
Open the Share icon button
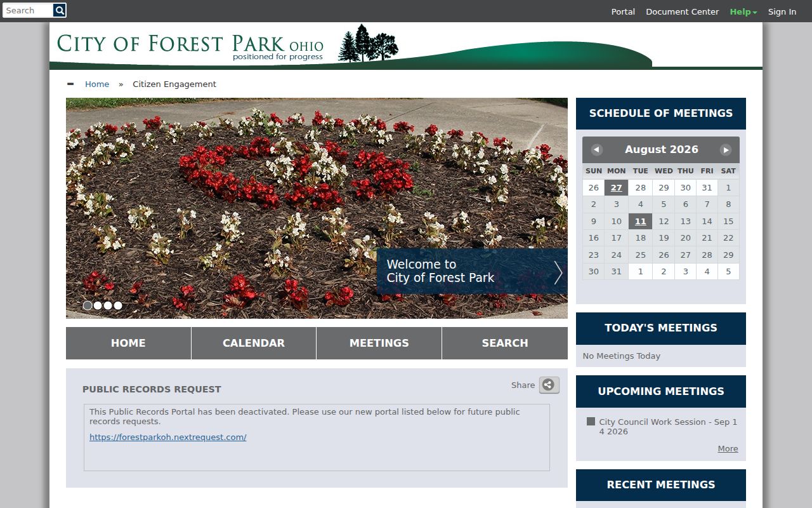pos(549,385)
